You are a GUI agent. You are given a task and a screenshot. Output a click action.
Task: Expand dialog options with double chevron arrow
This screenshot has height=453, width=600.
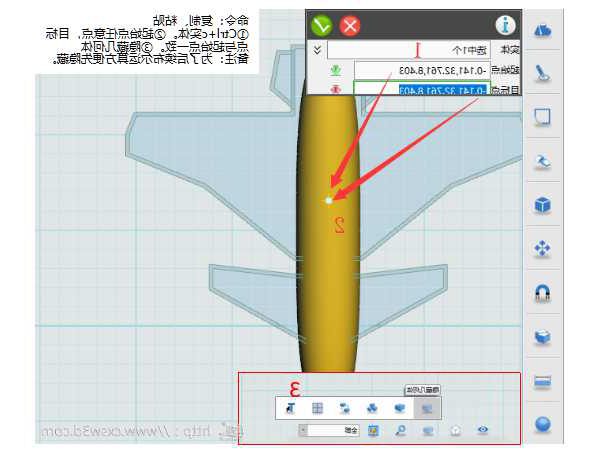click(317, 50)
